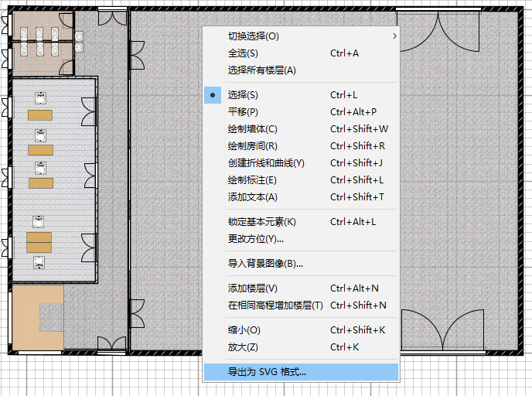The height and width of the screenshot is (396, 532).
Task: Activate 绘制房间(R) room drawing mode
Action: point(301,145)
